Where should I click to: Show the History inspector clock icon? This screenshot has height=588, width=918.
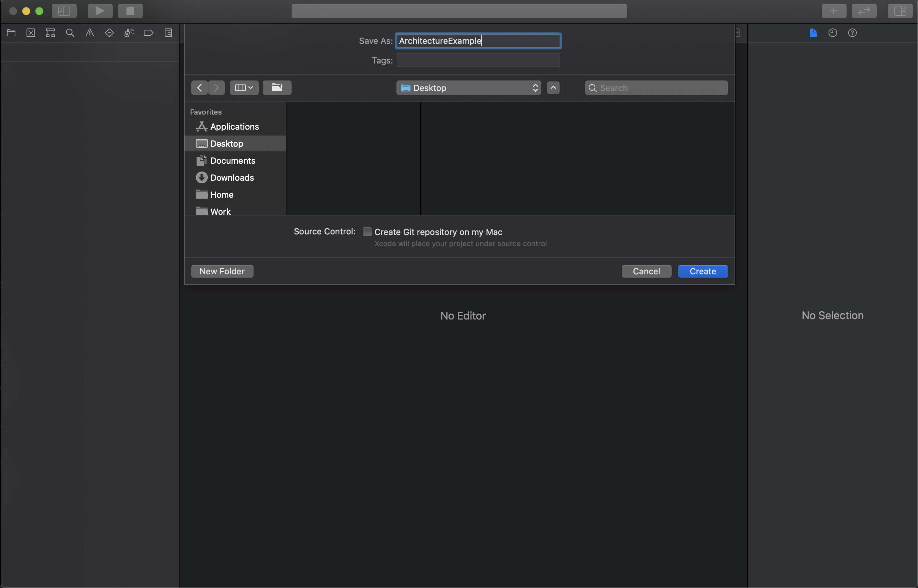(x=833, y=33)
